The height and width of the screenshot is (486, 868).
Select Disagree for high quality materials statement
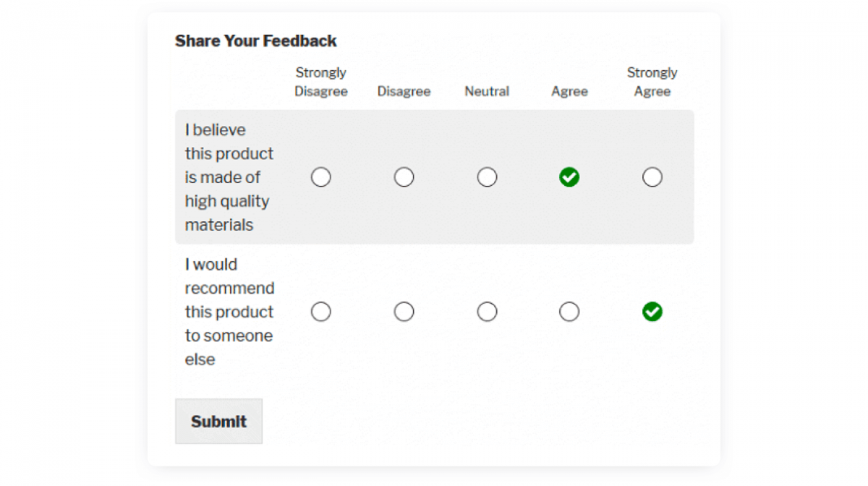[x=404, y=177]
